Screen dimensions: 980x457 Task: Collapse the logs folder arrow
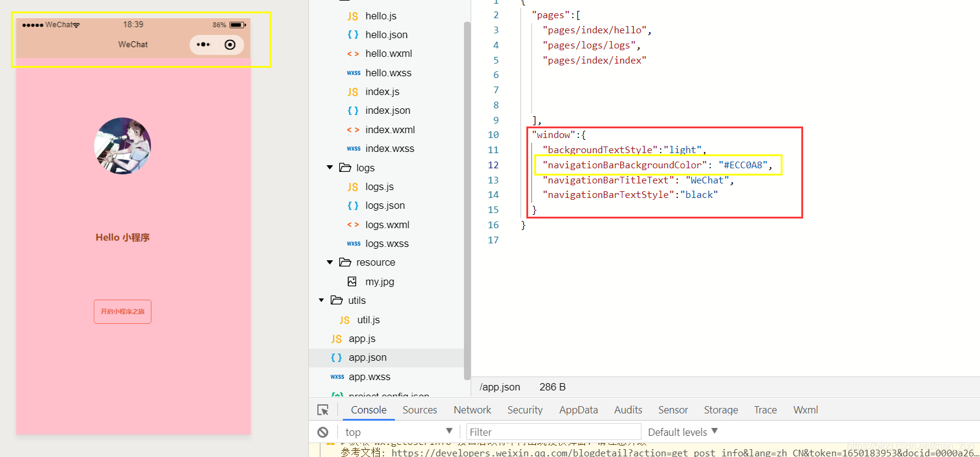[330, 168]
